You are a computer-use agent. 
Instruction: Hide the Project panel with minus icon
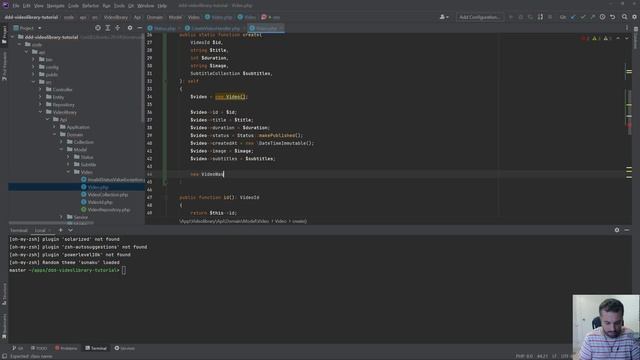[x=140, y=28]
